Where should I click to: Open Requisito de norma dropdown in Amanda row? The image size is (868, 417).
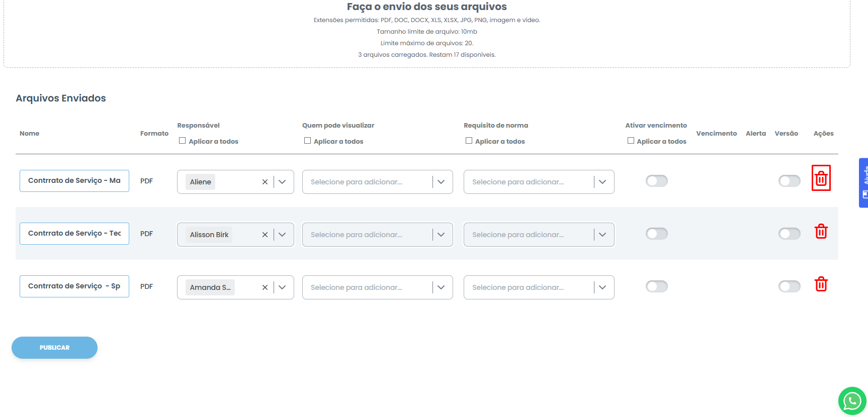coord(602,287)
